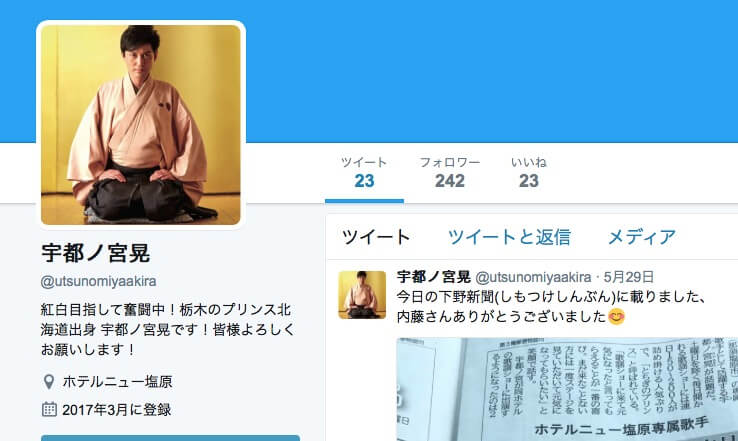This screenshot has height=441, width=738.
Task: Select the ツイート count tab showing 23
Action: point(364,173)
